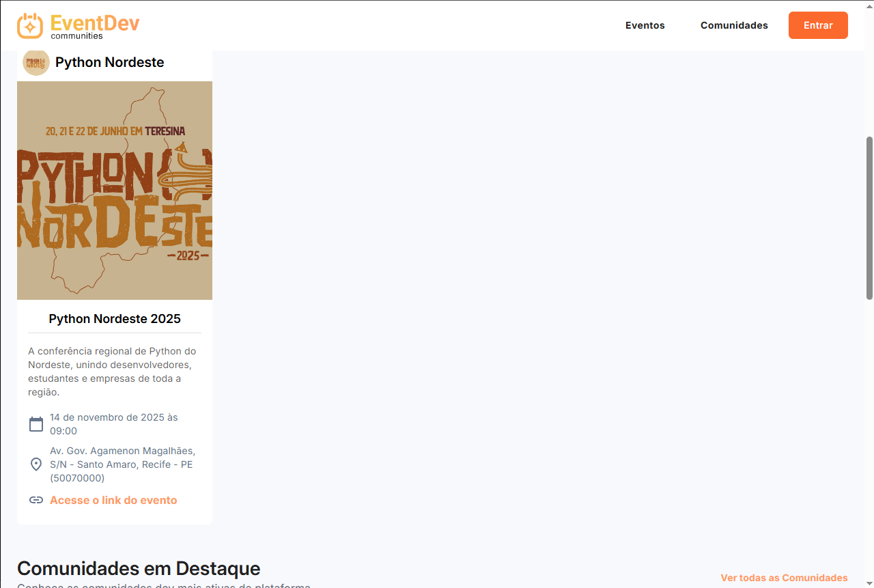This screenshot has height=588, width=874.
Task: Click the 14 de novembro date text
Action: pos(113,424)
